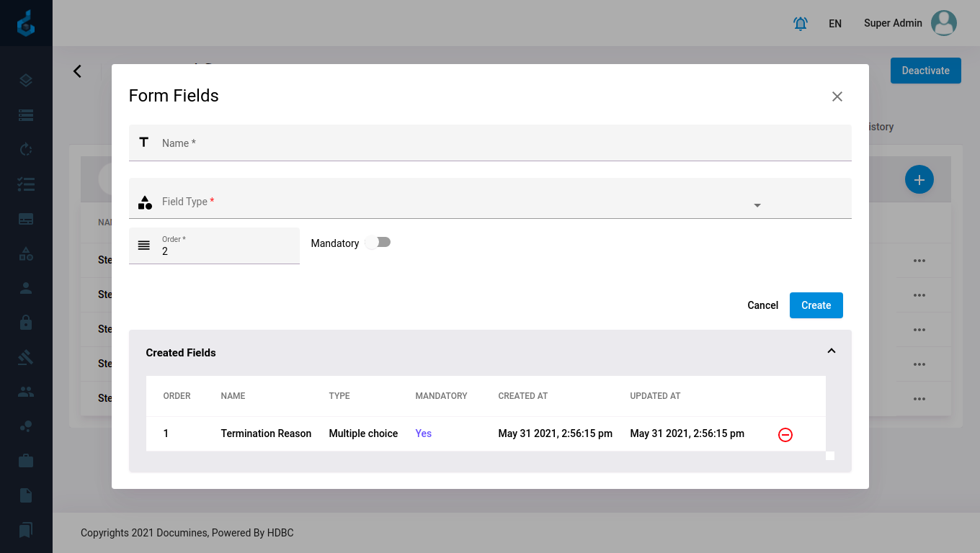Click the blue plus add button

pos(919,179)
